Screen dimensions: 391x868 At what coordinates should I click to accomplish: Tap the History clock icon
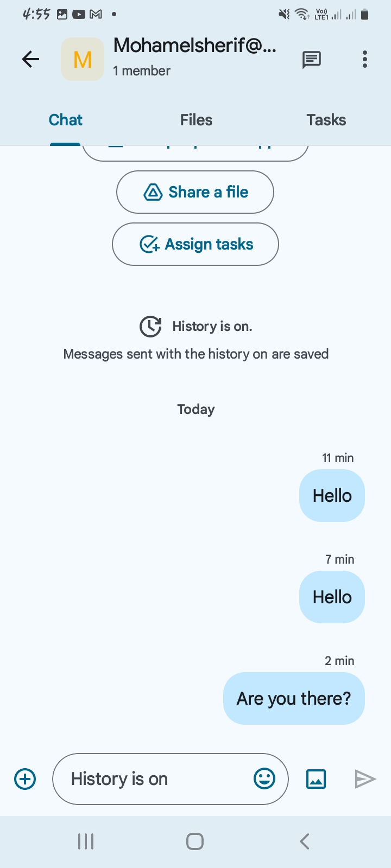[150, 327]
